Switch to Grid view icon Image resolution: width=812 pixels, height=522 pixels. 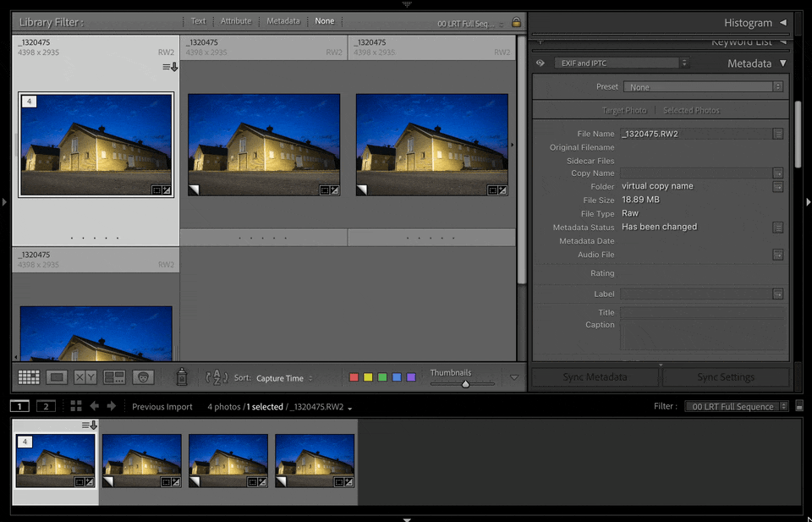click(x=29, y=377)
